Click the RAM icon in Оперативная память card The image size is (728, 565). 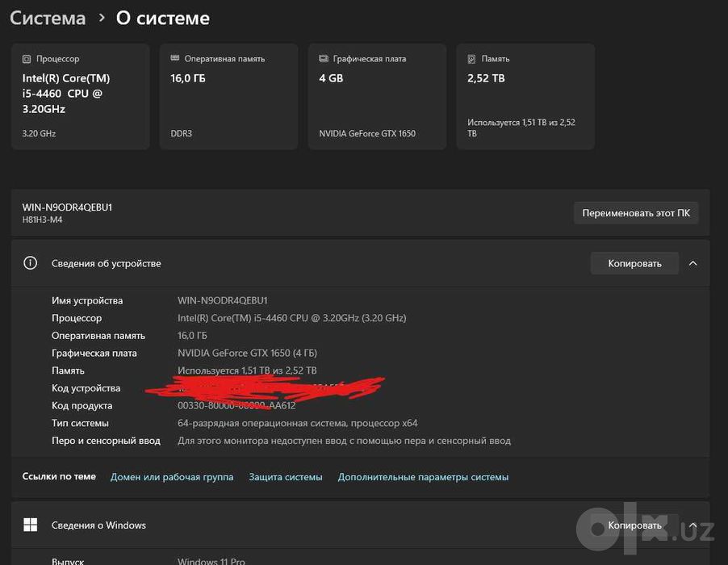click(x=174, y=58)
